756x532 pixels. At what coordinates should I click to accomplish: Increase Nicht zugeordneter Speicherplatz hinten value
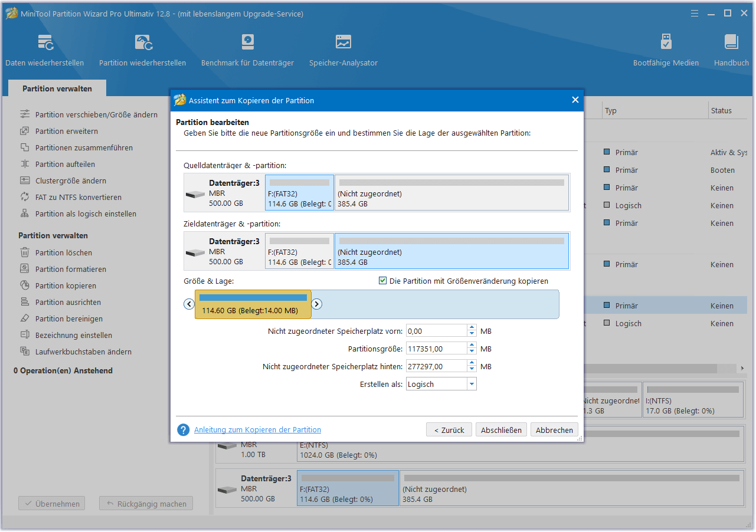point(472,363)
